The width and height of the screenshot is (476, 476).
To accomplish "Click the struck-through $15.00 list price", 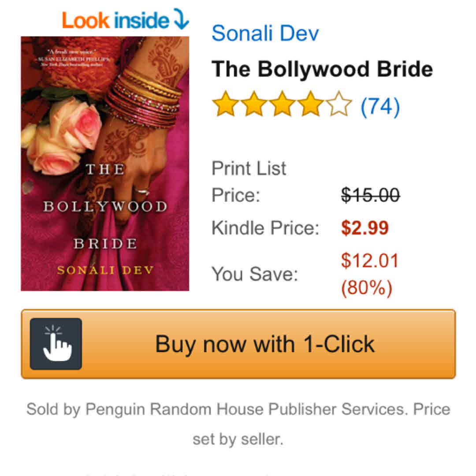I will coord(370,195).
